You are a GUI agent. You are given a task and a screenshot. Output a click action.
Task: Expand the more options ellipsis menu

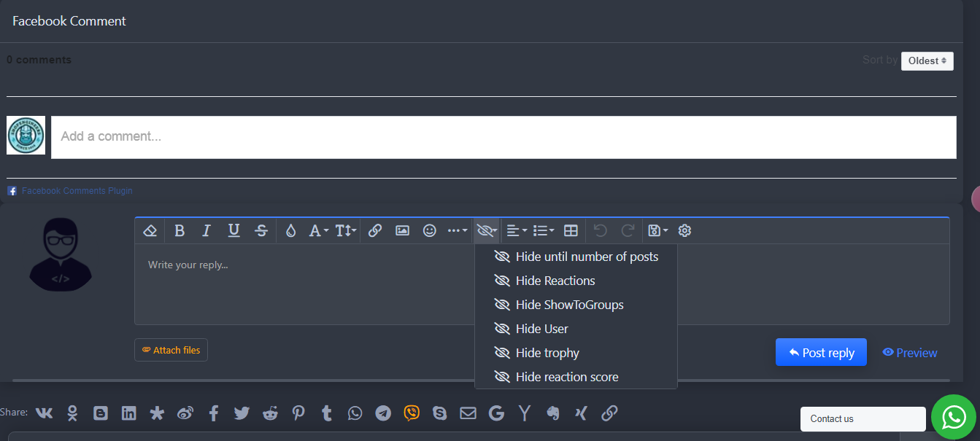458,230
